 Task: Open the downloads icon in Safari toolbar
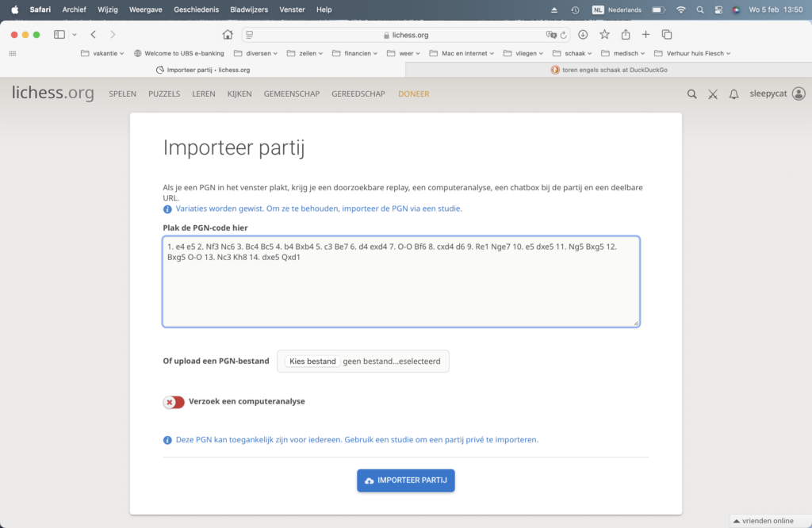583,35
